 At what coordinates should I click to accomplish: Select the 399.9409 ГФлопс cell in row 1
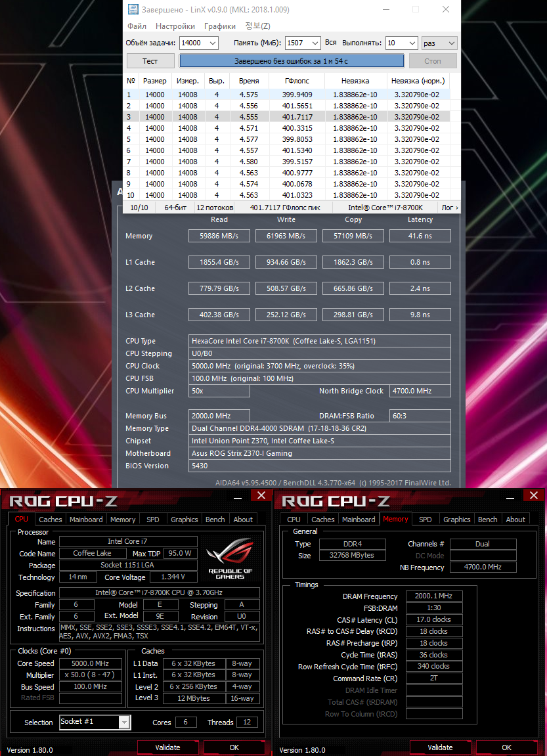click(297, 95)
